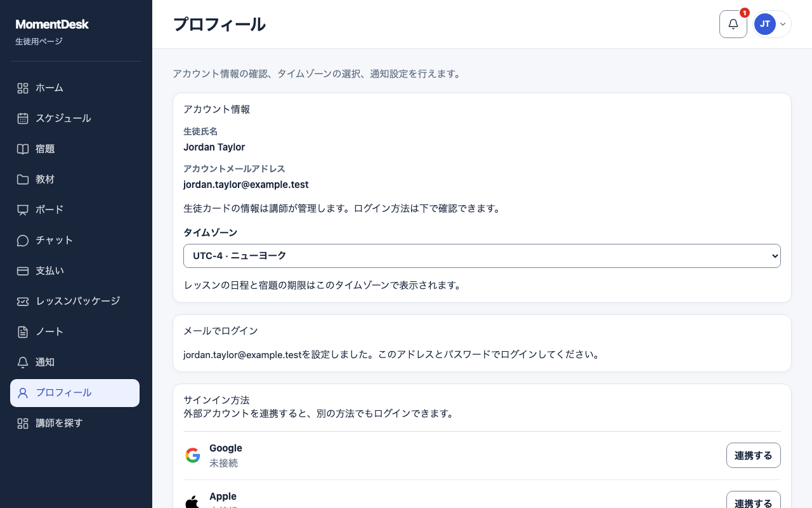This screenshot has height=508, width=812.
Task: Click the Apple logo icon
Action: pyautogui.click(x=192, y=502)
